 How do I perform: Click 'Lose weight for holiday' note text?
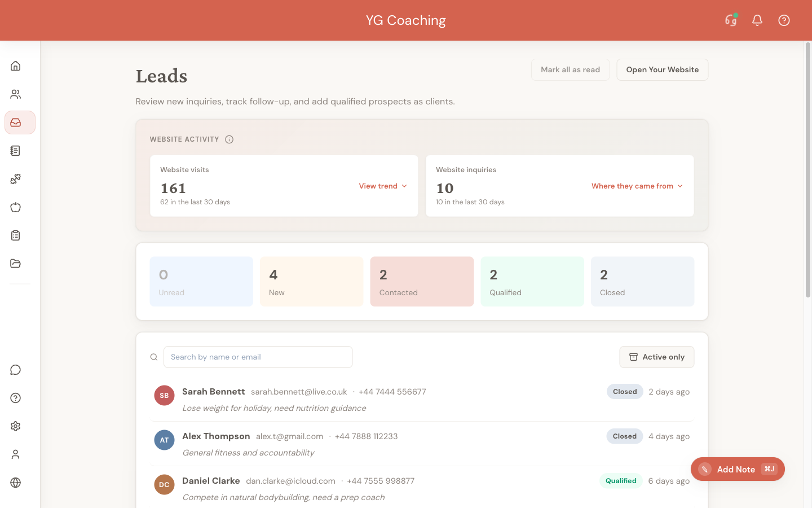click(274, 408)
